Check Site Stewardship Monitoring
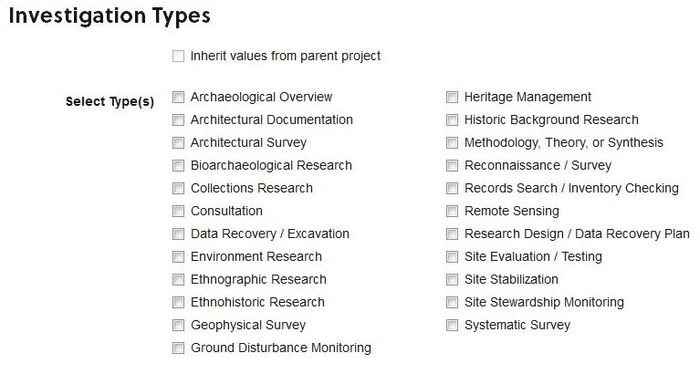The image size is (700, 374). point(452,302)
